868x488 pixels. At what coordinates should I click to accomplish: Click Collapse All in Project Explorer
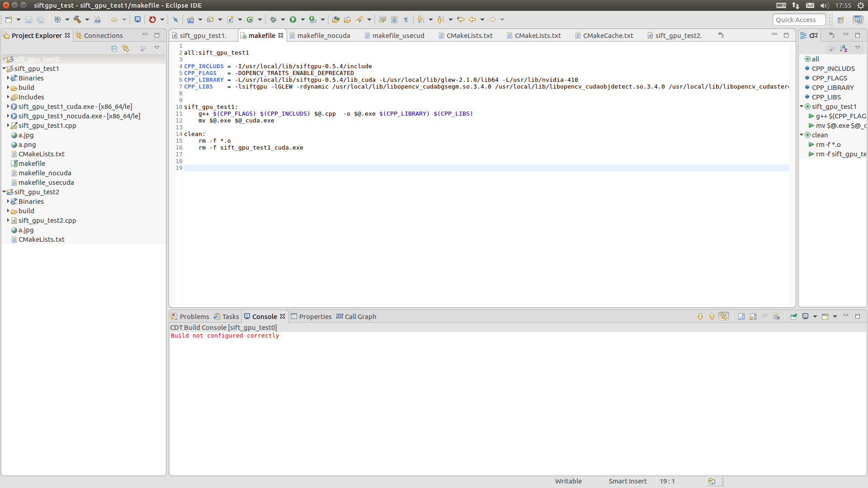tap(114, 48)
